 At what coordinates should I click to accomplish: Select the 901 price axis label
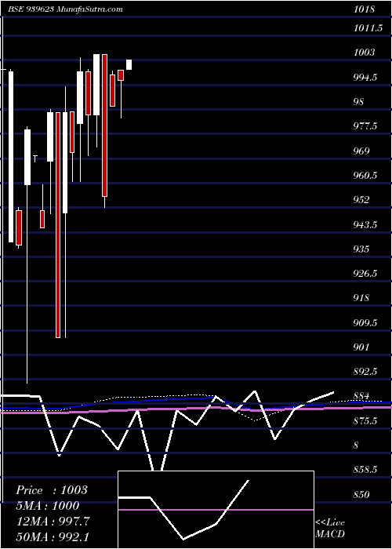362,347
